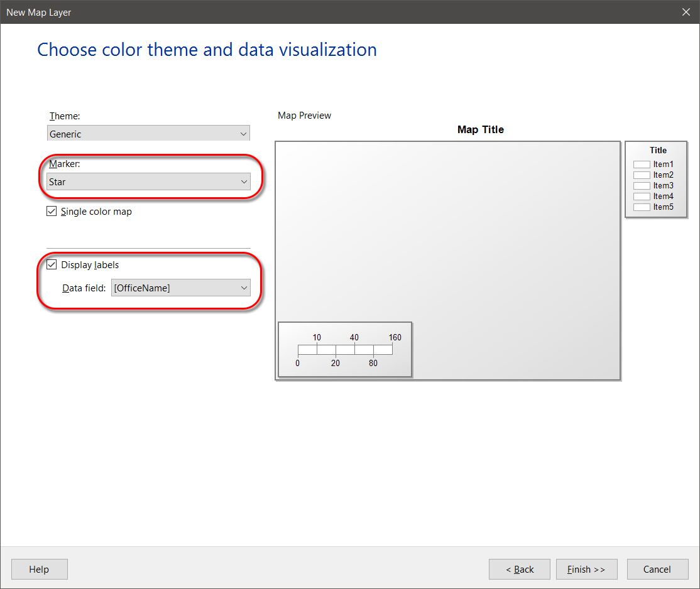Viewport: 700px width, 589px height.
Task: Click the New Map Layer title bar
Action: tap(314, 12)
